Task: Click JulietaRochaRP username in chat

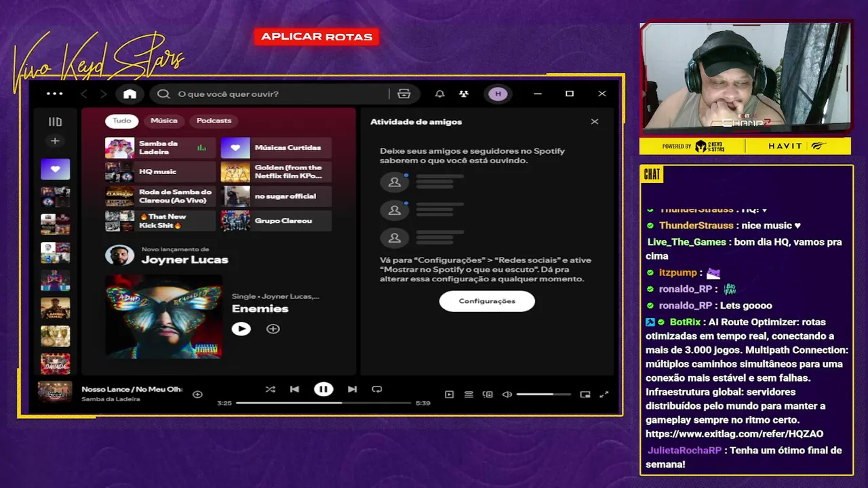Action: (x=684, y=450)
